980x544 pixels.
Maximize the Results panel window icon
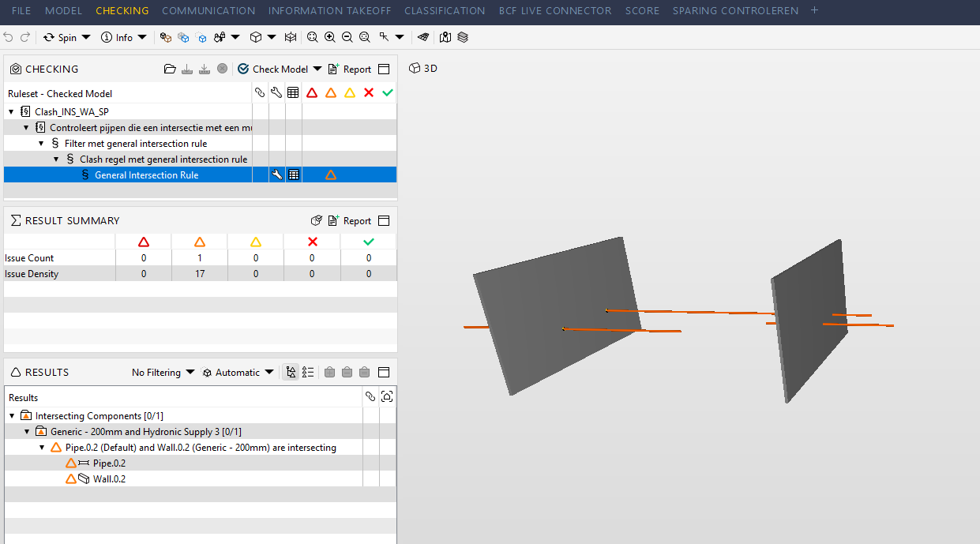coord(384,372)
